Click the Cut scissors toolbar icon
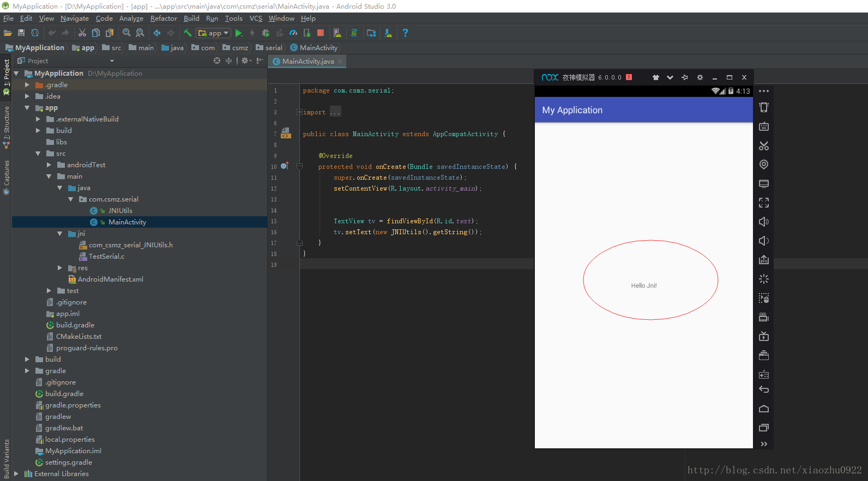The image size is (868, 481). [x=82, y=33]
